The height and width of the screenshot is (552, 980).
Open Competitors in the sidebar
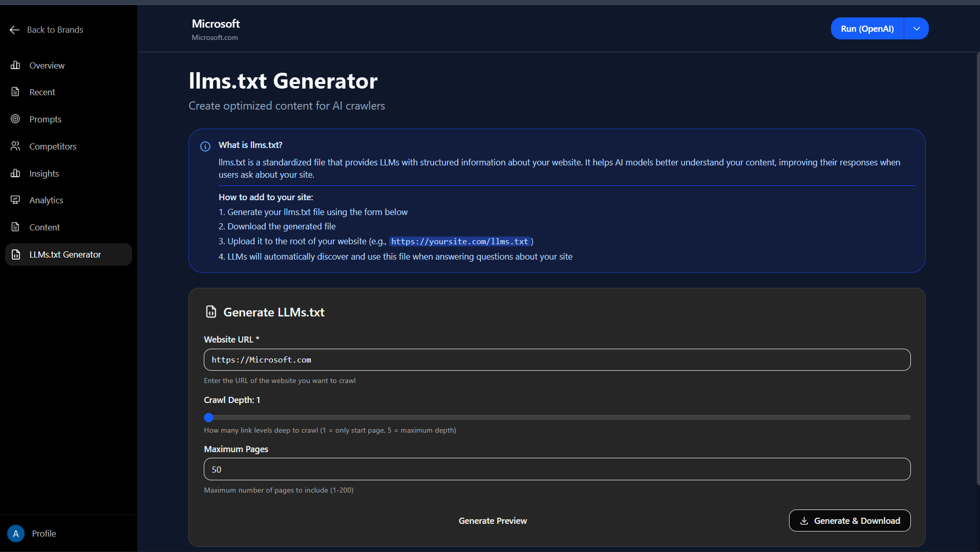[69, 146]
